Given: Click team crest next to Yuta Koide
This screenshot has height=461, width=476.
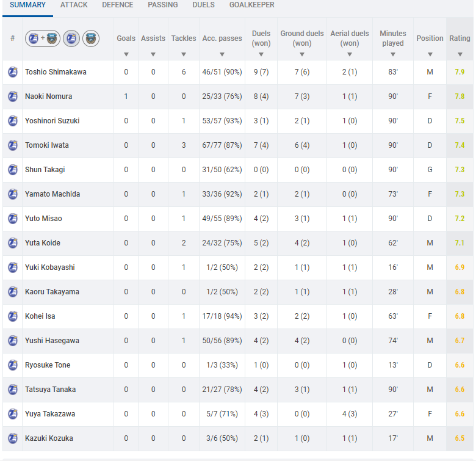Looking at the screenshot, I should (12, 243).
